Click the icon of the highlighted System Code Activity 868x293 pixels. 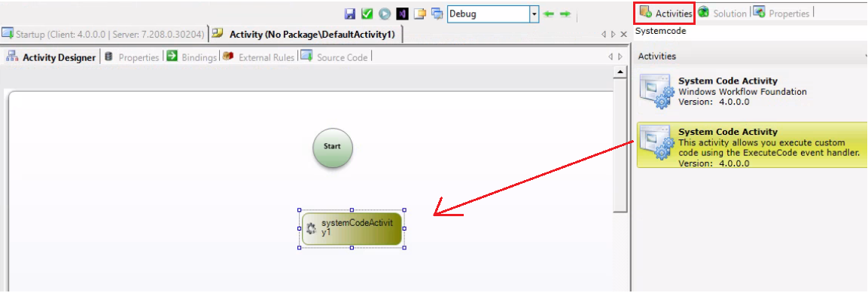[x=656, y=142]
